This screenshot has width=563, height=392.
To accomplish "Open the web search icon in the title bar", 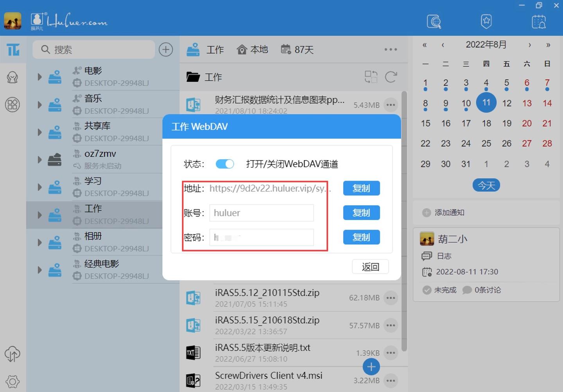I will pos(434,21).
